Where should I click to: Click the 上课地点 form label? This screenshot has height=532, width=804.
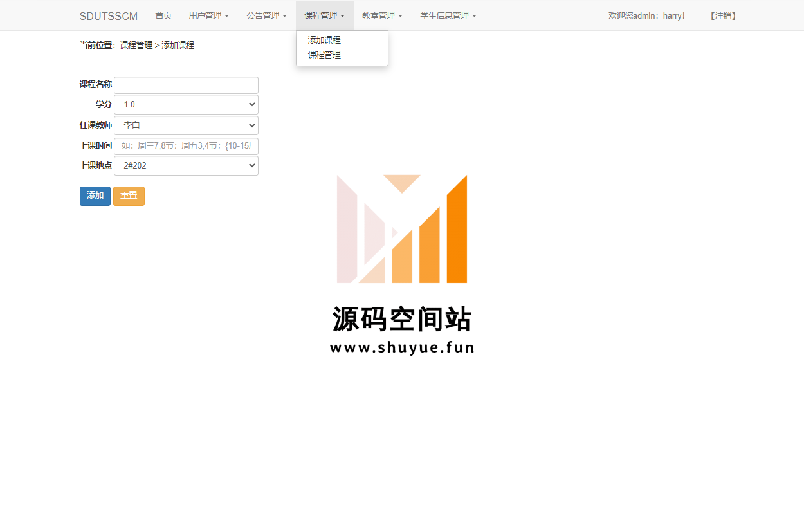[x=96, y=165]
